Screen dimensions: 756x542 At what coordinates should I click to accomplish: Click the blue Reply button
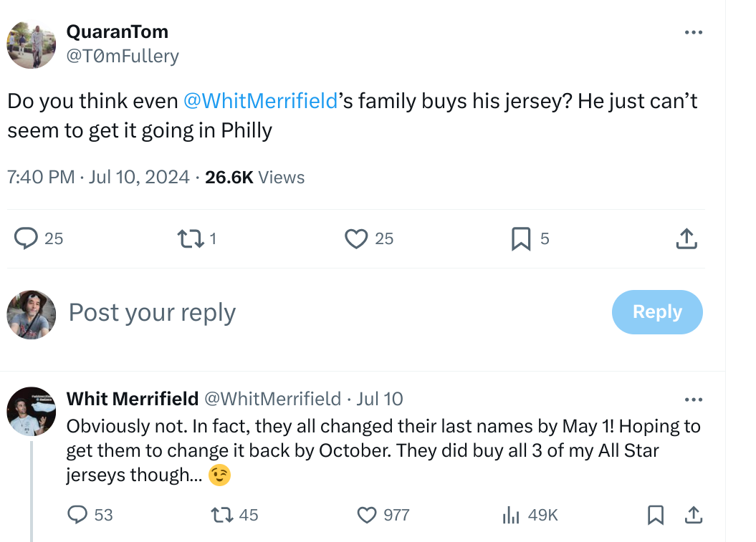[657, 311]
